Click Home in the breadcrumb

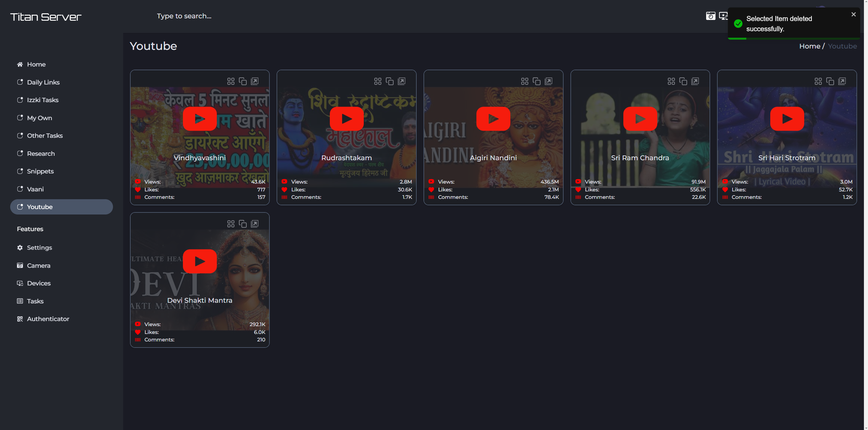pyautogui.click(x=810, y=46)
